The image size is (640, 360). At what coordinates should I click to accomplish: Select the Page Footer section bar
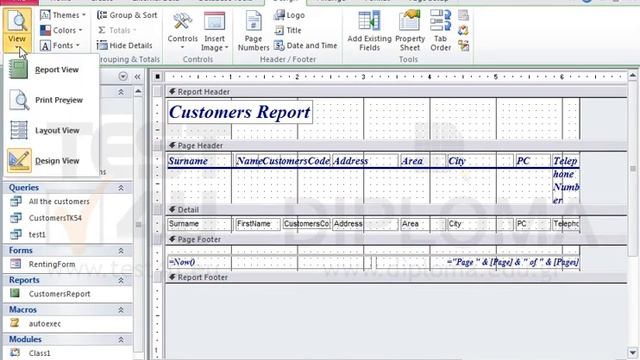click(396, 240)
